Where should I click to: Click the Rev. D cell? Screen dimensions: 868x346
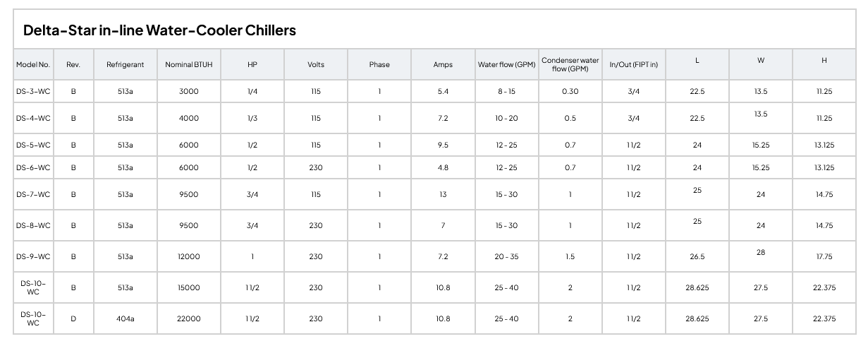coord(73,319)
